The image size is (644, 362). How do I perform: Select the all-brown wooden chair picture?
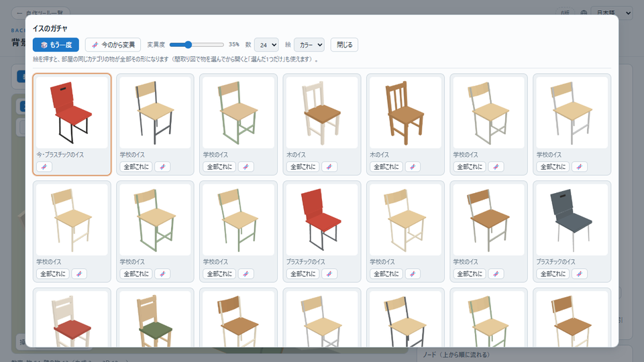pyautogui.click(x=405, y=113)
